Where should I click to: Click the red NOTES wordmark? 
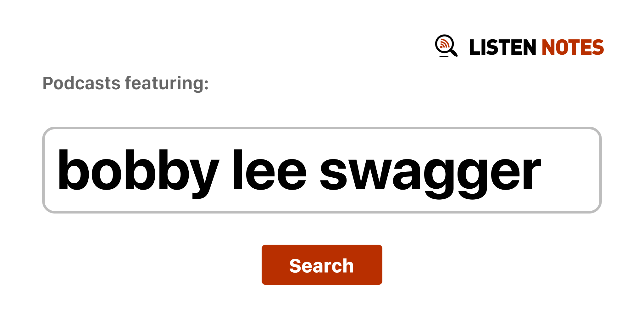[572, 47]
